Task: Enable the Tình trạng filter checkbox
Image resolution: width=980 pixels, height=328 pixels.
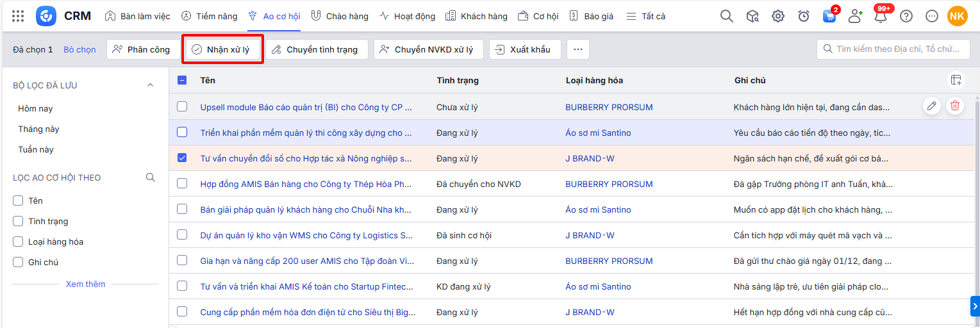Action: [19, 221]
